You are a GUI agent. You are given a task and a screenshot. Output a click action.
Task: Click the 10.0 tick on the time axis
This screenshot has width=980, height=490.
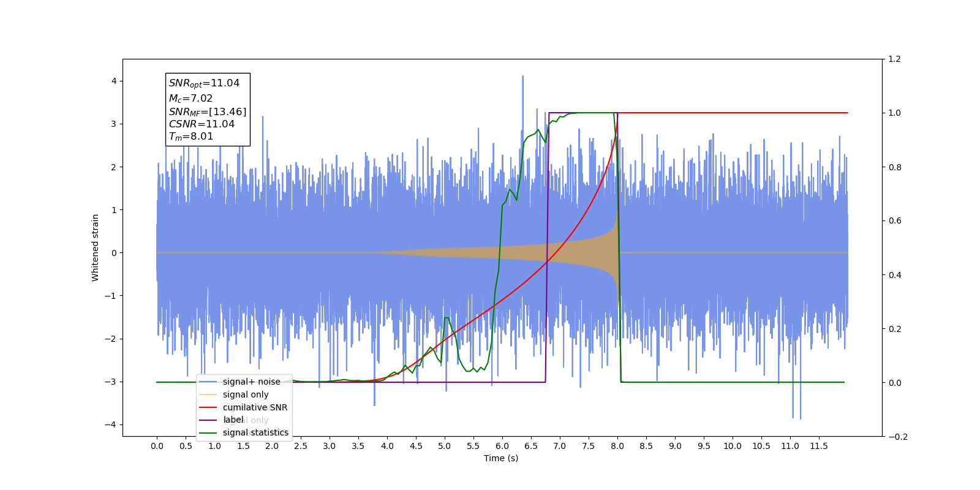(733, 446)
